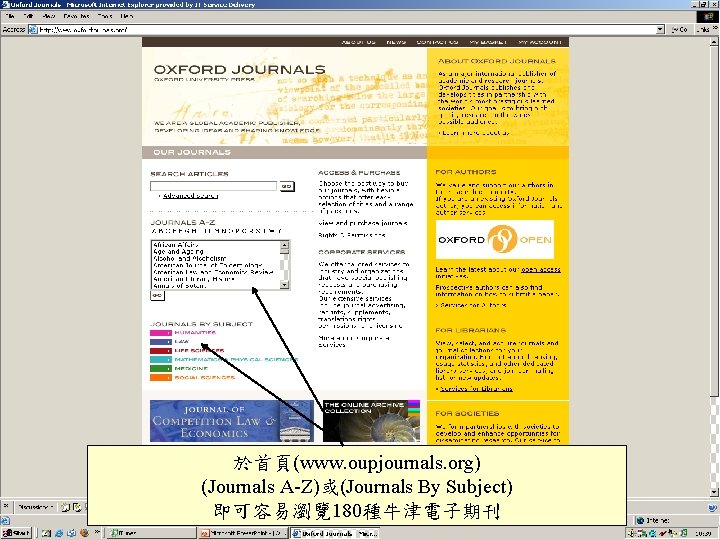Image resolution: width=720 pixels, height=540 pixels.
Task: Open the Journal of Competition Law & Economics banner
Action: (232, 421)
